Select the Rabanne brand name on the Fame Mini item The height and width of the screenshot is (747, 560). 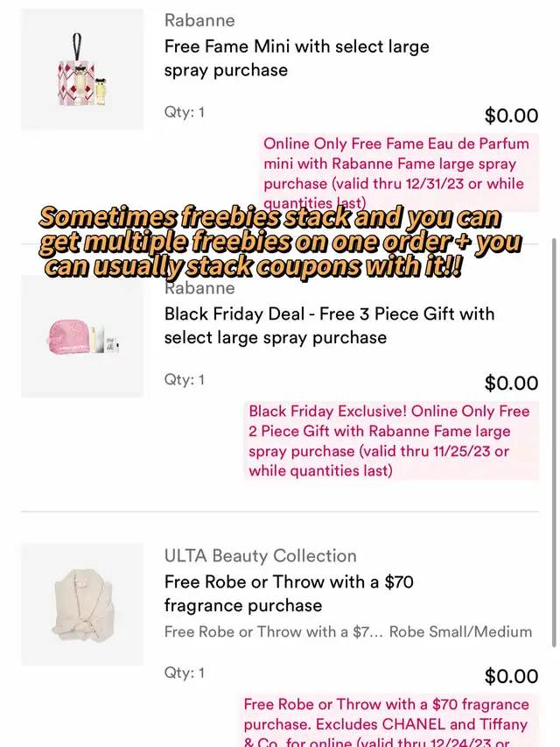[199, 19]
